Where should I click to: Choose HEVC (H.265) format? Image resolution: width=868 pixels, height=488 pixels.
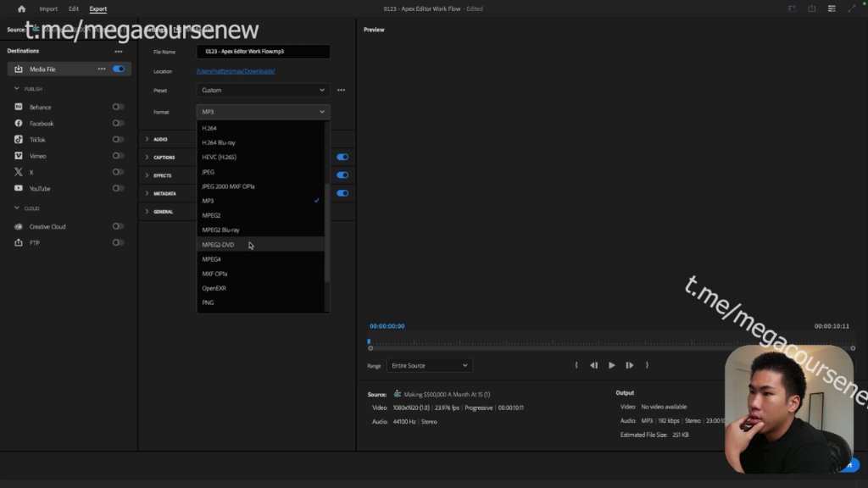pyautogui.click(x=260, y=157)
